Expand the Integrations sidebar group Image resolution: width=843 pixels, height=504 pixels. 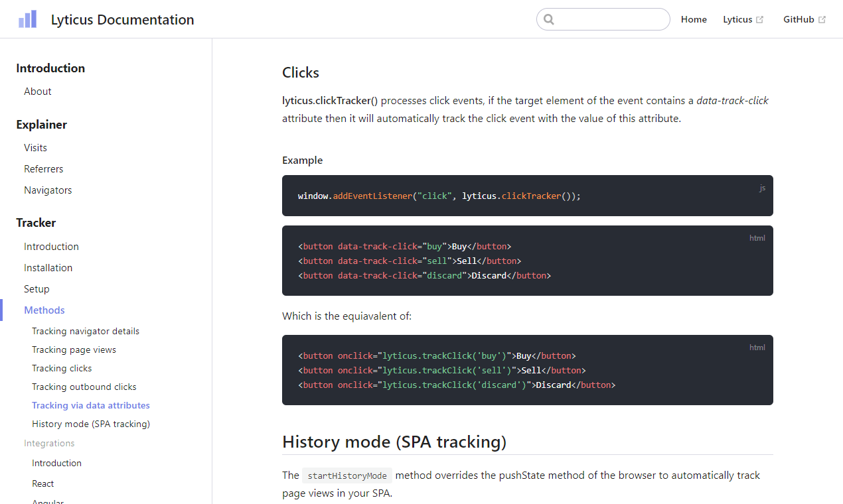pos(49,443)
